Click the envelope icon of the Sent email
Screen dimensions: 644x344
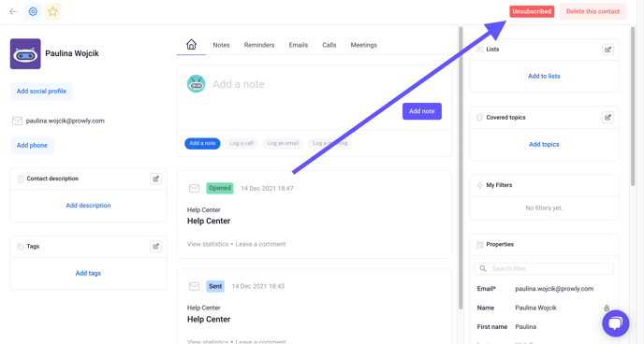[x=195, y=286]
